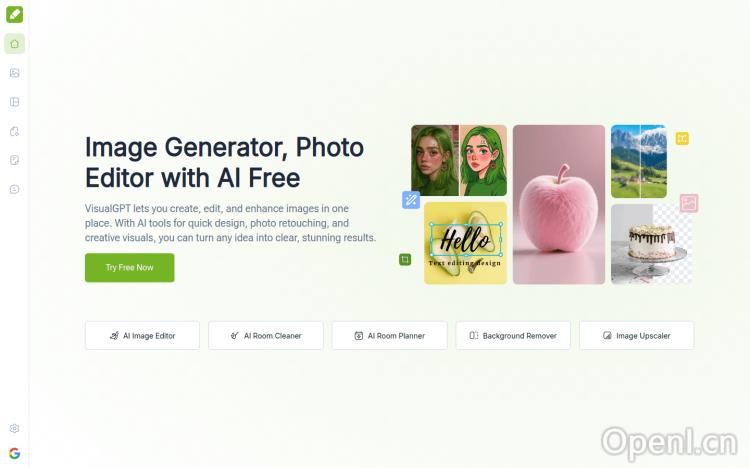Screen dimensions: 750x468
Task: Open the AI Room Planner tool
Action: pyautogui.click(x=389, y=335)
